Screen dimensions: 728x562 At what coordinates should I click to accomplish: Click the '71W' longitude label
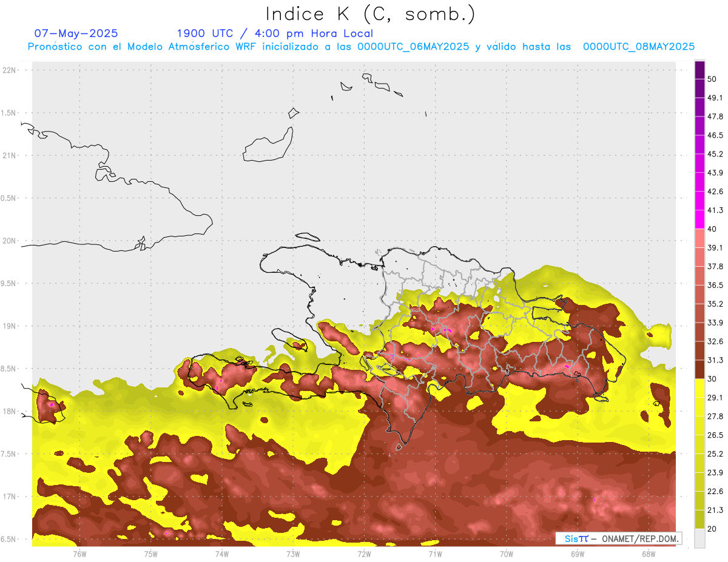tap(435, 554)
